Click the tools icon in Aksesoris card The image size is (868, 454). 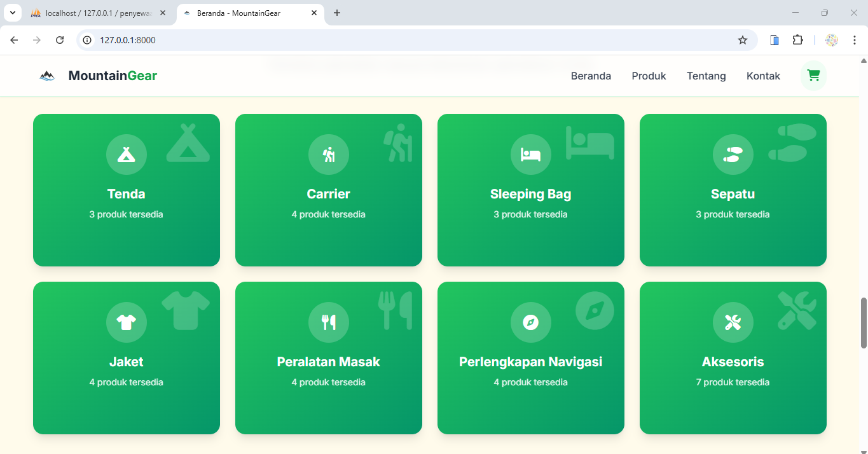click(x=733, y=322)
